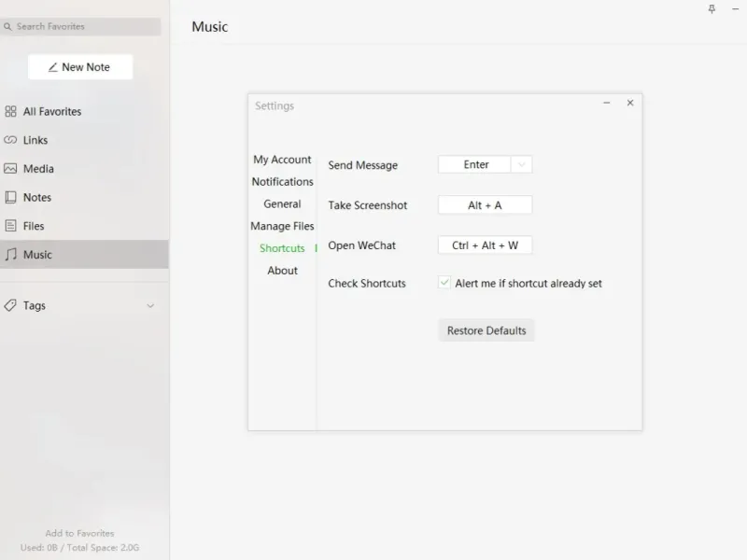Click the Music page heading
Image resolution: width=747 pixels, height=560 pixels.
tap(209, 27)
